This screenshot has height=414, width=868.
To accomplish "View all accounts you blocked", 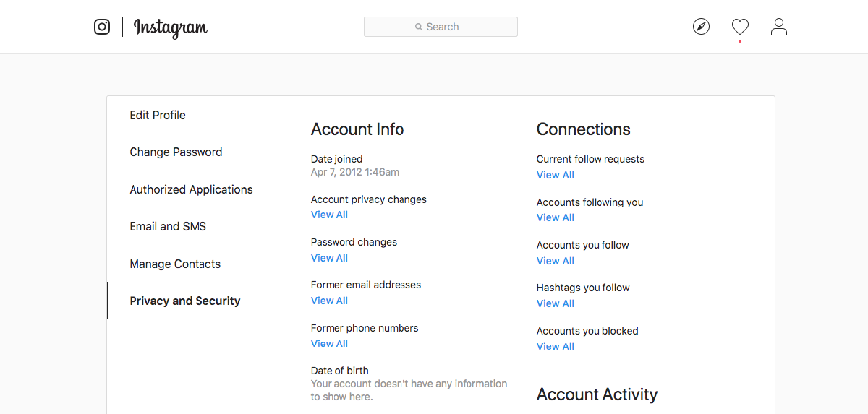I will 555,346.
